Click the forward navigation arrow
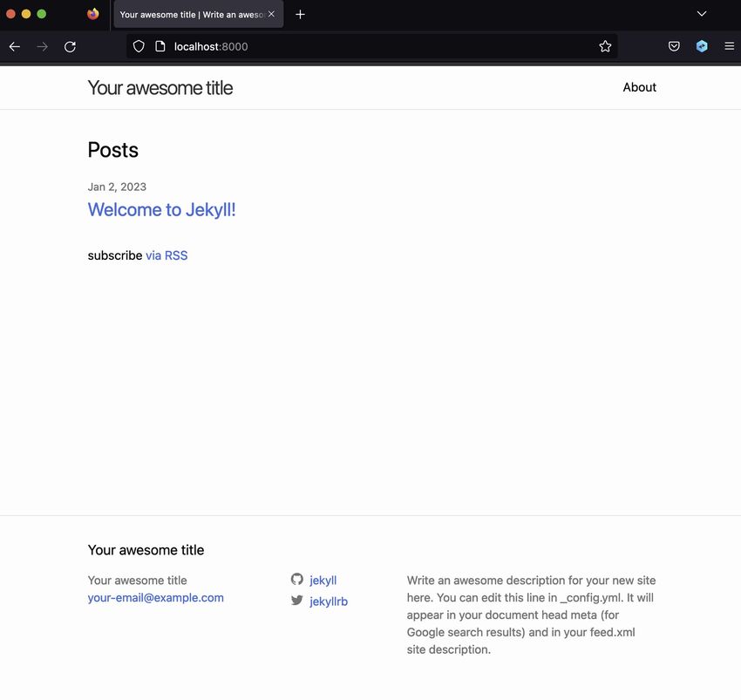Viewport: 741px width, 700px height. click(x=43, y=46)
